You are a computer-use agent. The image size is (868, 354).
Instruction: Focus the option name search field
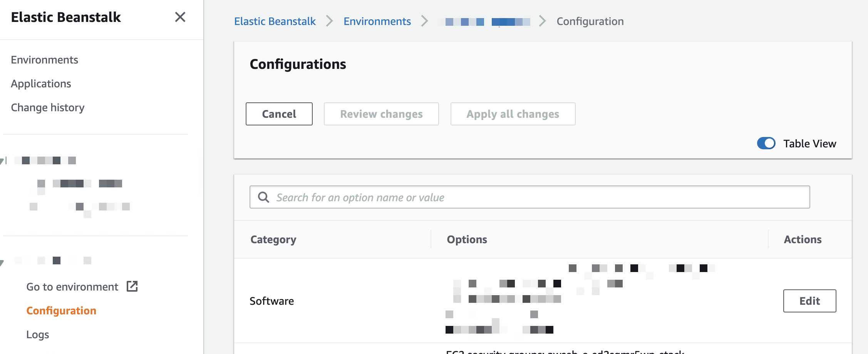click(x=530, y=197)
